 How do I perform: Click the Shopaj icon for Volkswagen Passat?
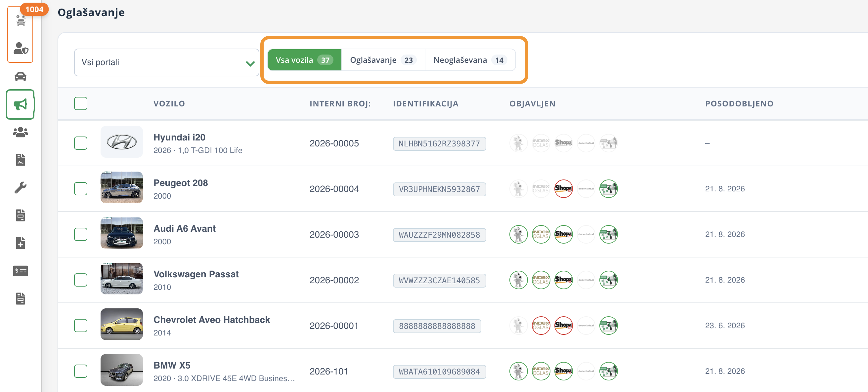coord(563,280)
